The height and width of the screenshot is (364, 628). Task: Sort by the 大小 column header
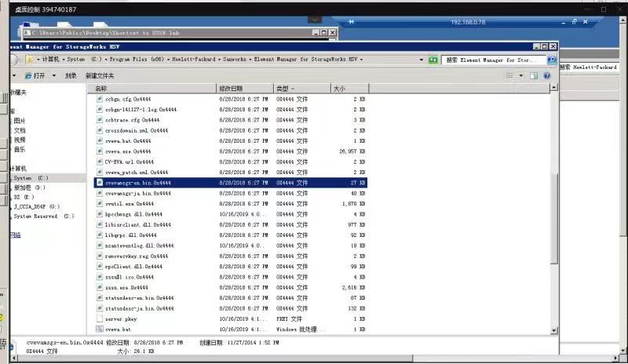pos(339,89)
